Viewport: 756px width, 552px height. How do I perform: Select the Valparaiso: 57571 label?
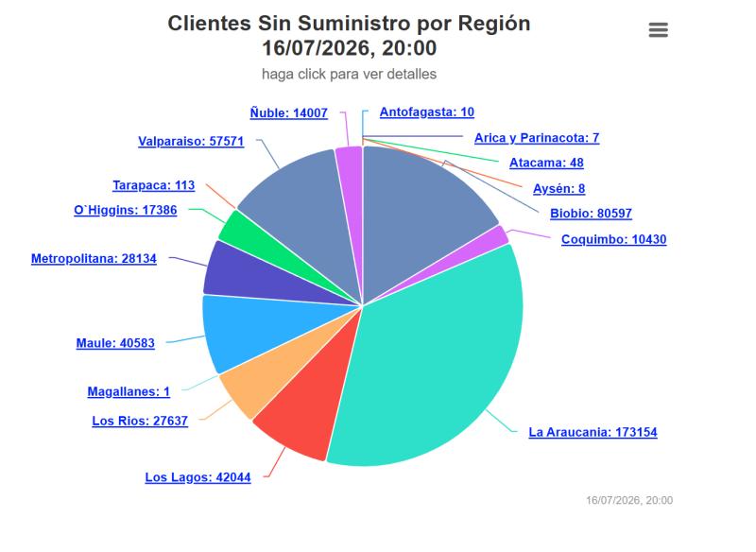[191, 141]
